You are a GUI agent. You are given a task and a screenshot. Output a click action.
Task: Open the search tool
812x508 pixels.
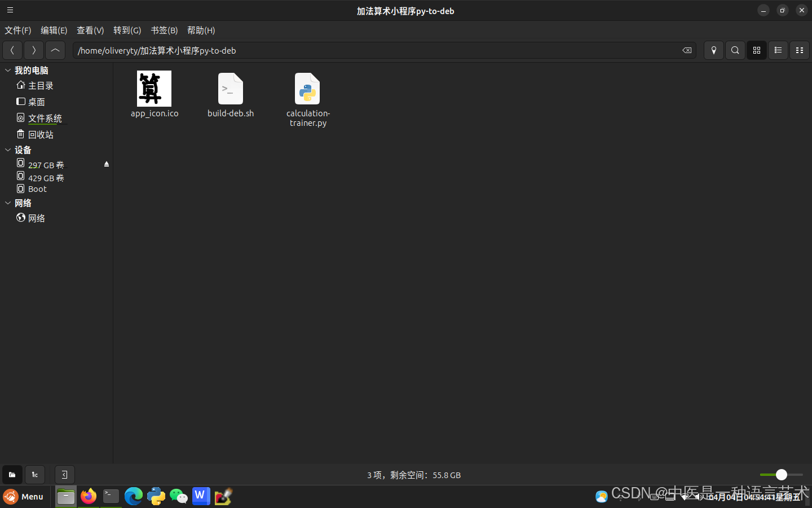tap(735, 50)
